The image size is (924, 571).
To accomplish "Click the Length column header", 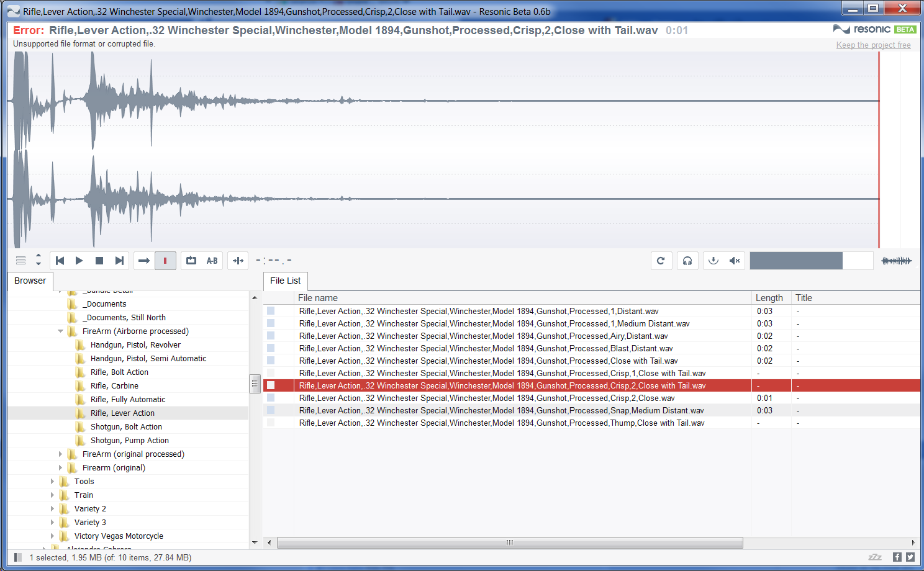I will [769, 298].
